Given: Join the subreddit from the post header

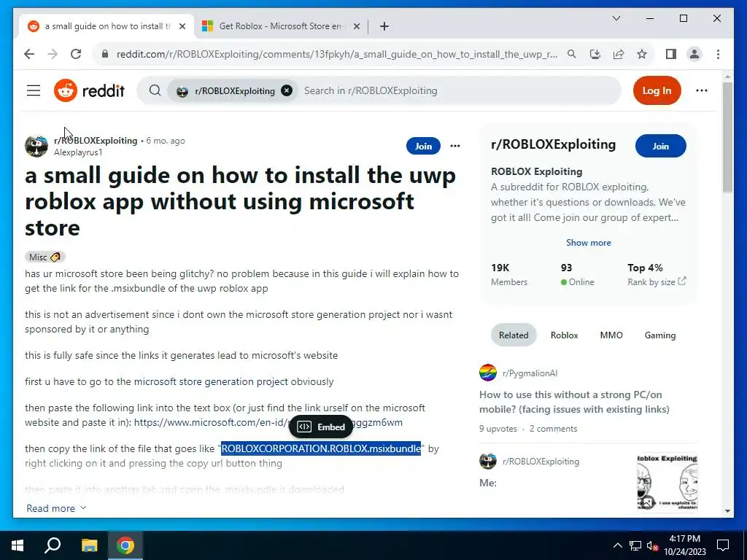Looking at the screenshot, I should pyautogui.click(x=423, y=146).
